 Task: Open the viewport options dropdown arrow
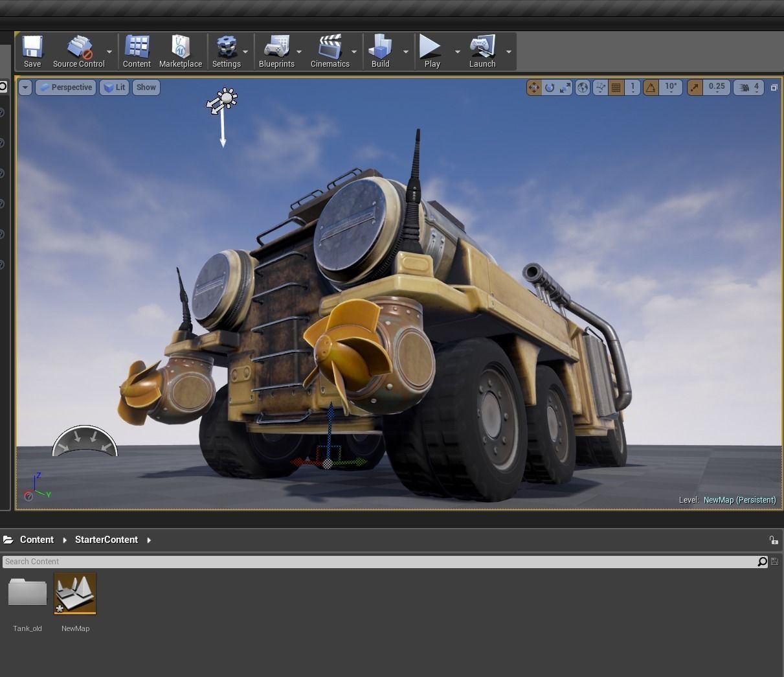click(25, 87)
